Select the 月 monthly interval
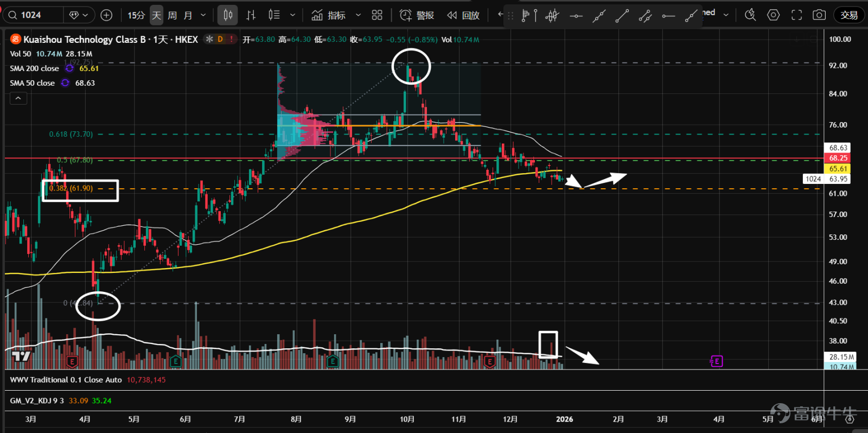Viewport: 868px width, 433px height. point(188,15)
